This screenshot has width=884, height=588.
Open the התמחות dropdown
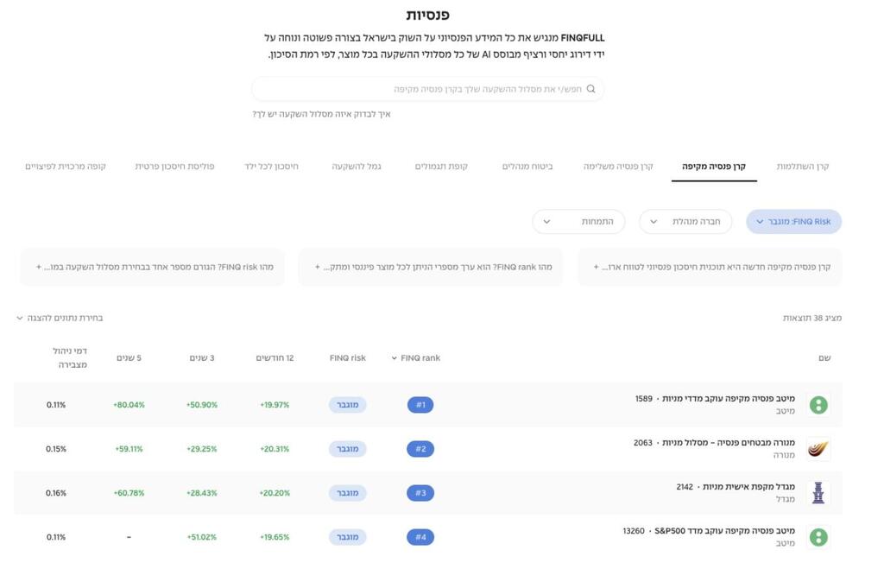click(578, 222)
